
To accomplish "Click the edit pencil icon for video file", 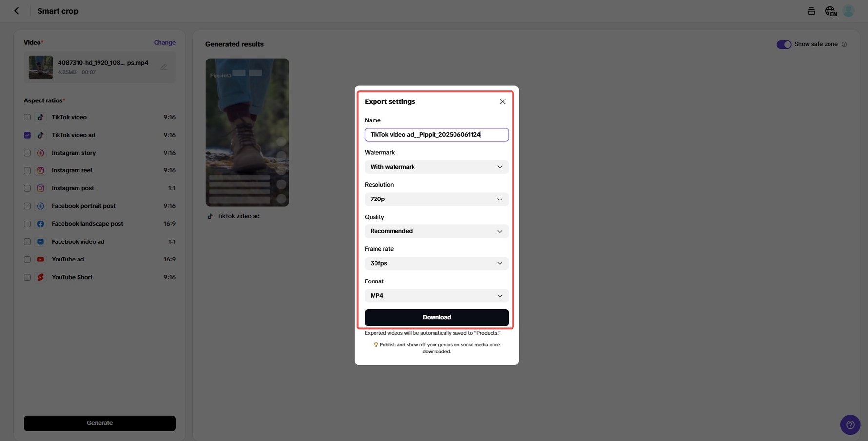I will coord(164,67).
